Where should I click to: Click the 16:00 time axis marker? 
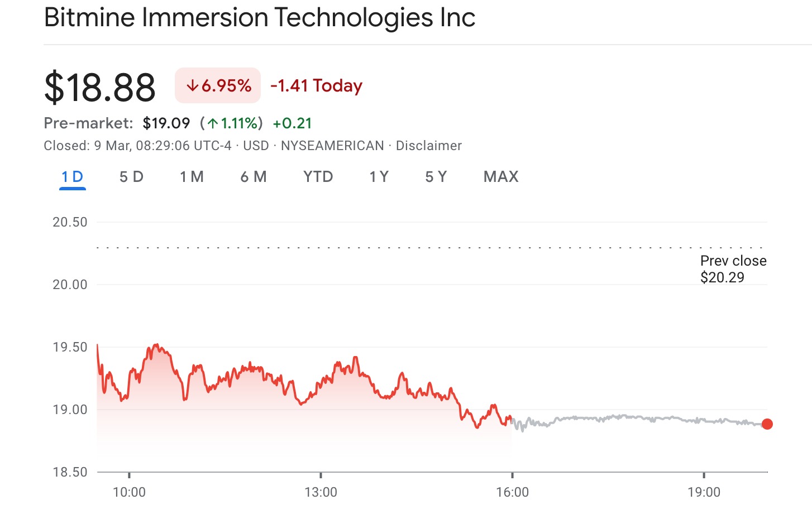click(512, 492)
